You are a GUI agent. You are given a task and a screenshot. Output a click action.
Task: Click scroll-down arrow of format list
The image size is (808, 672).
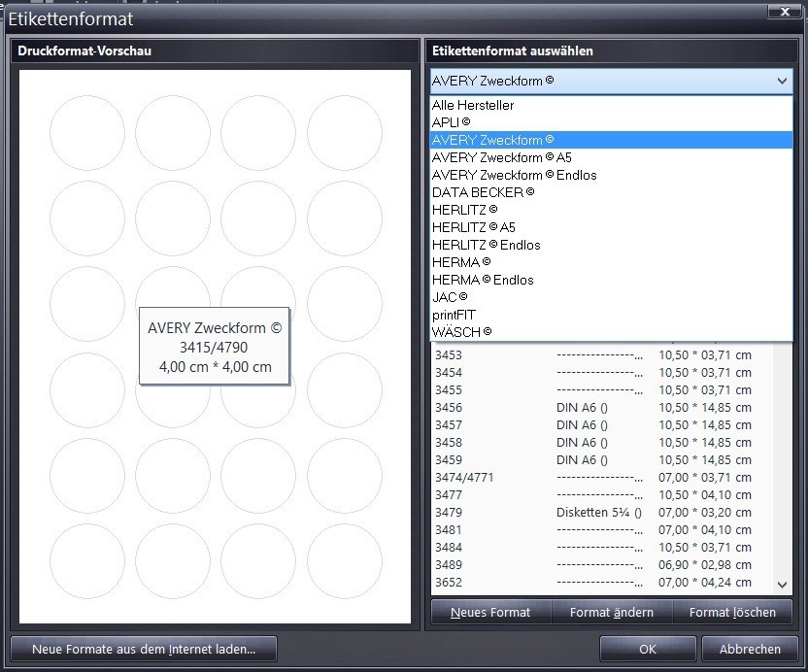782,585
